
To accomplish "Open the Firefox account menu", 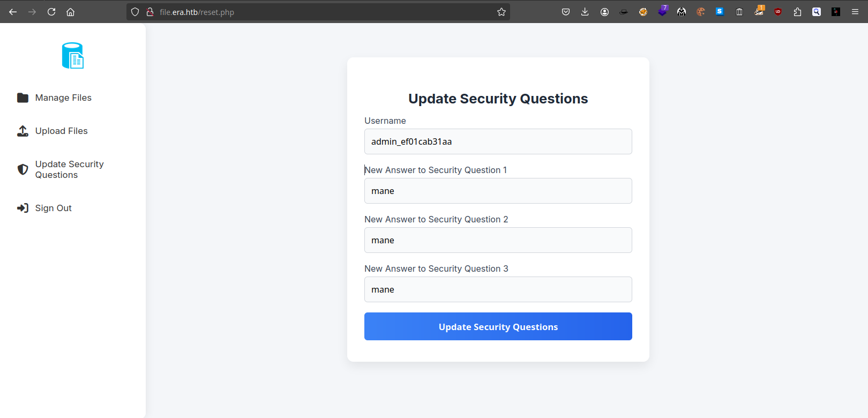I will (x=604, y=12).
